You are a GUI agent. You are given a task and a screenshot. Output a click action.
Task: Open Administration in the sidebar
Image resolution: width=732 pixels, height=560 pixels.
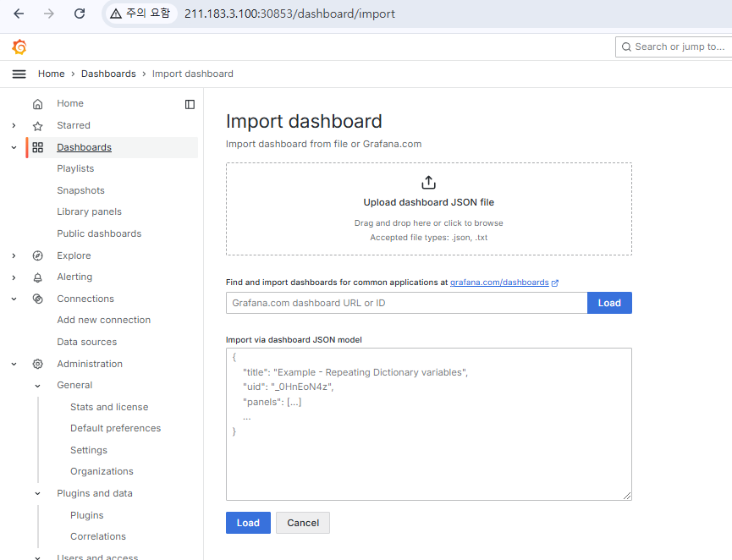90,364
